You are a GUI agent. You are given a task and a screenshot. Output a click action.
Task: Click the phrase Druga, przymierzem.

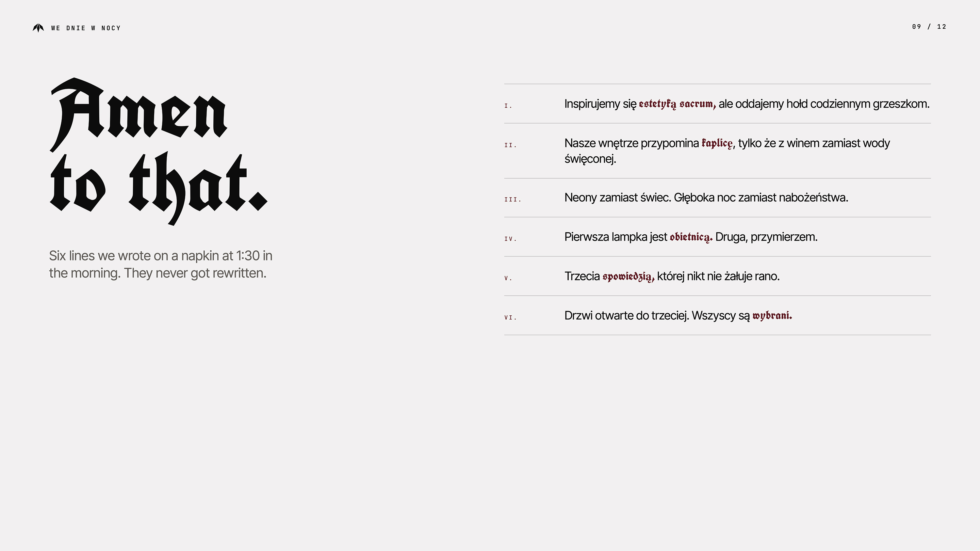[x=766, y=237]
